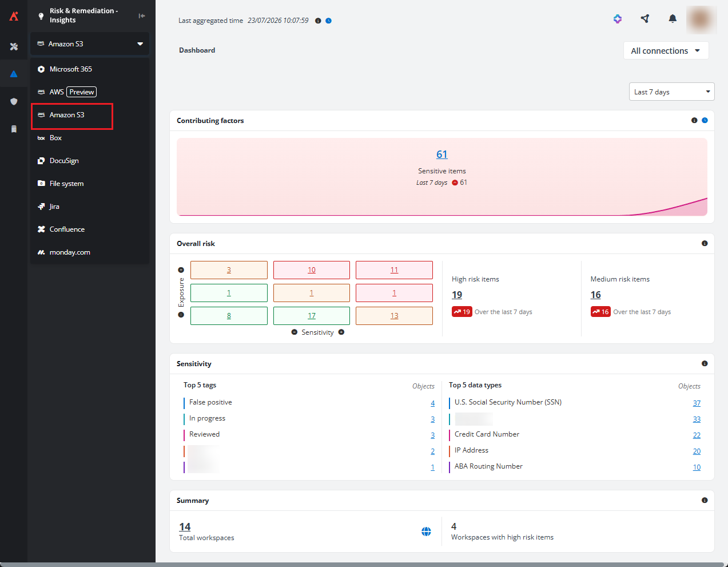Click the plus icon next to Sensitivity axis
Screen dimensions: 728x567
pos(341,332)
